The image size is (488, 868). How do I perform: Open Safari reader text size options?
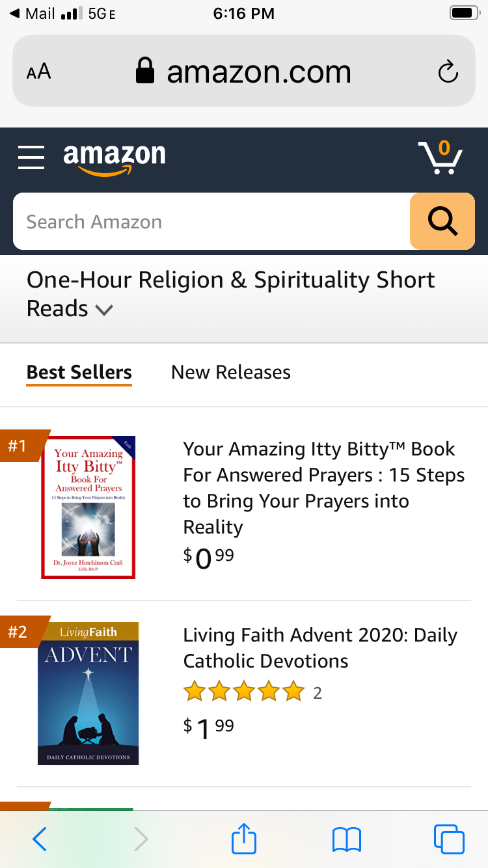pos(38,72)
